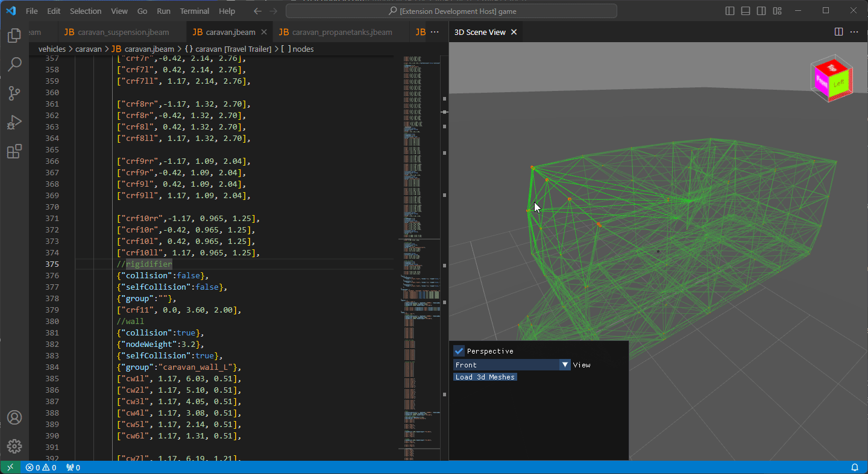Click the "cw1l" node line

pyautogui.click(x=179, y=378)
